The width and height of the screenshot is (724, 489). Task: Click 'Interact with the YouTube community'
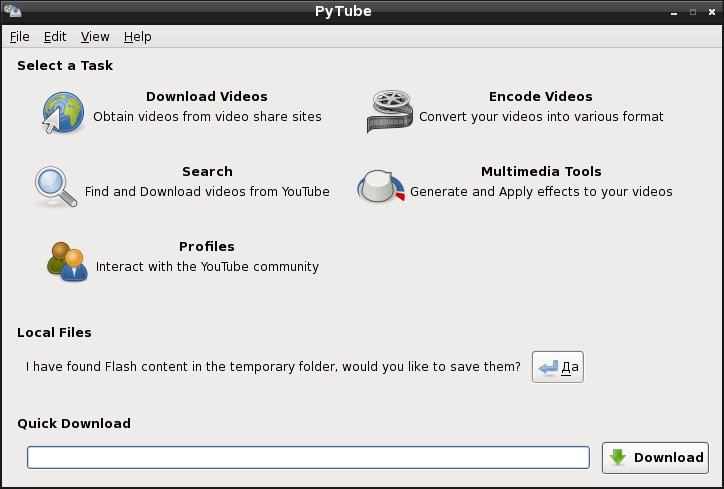(207, 266)
